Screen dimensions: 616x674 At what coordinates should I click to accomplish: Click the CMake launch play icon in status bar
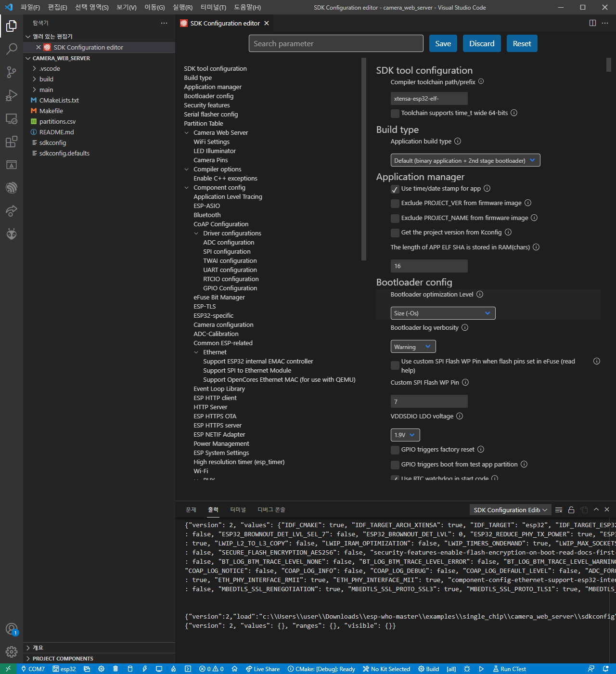coord(481,669)
